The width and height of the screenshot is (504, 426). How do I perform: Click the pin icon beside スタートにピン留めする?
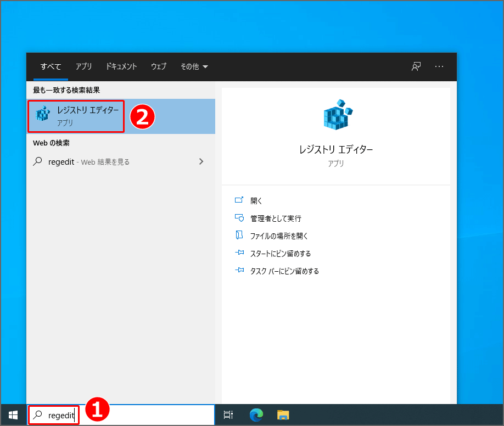[239, 253]
